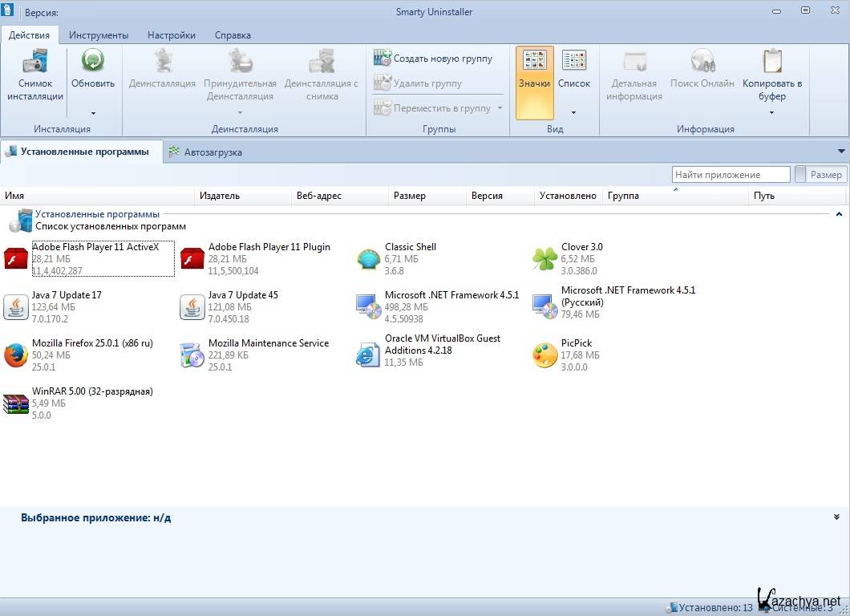
Task: Open dropdown arrow under Копировать в буфер
Action: (x=771, y=113)
